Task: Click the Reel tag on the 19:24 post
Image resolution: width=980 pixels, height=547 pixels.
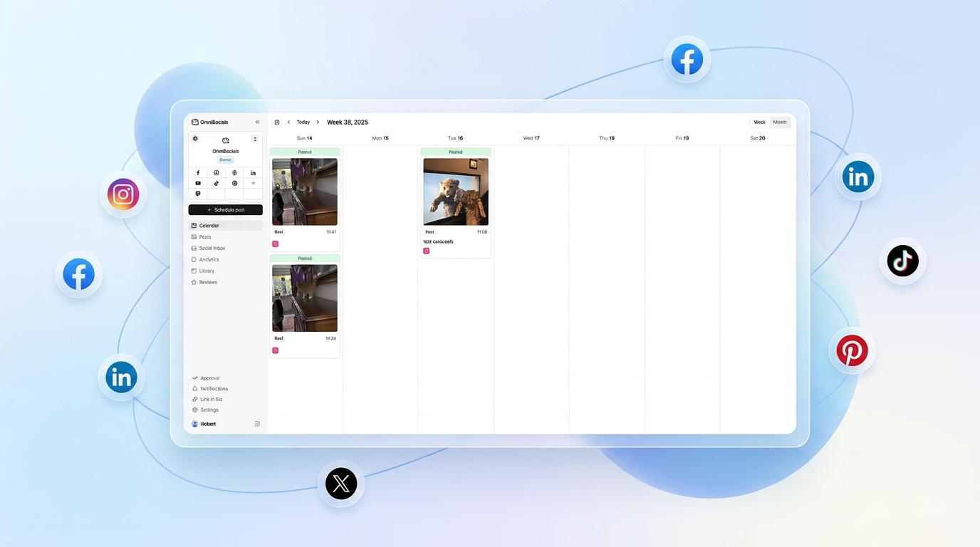Action: pyautogui.click(x=278, y=338)
